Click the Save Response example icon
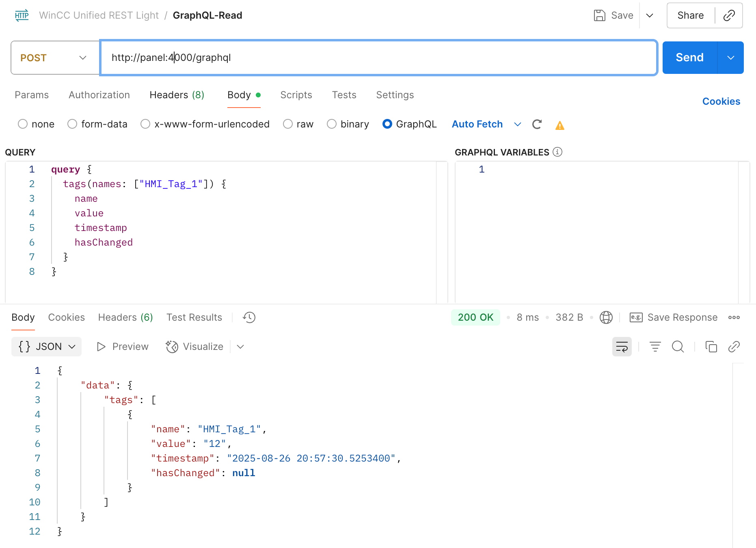This screenshot has width=756, height=548. pos(636,317)
